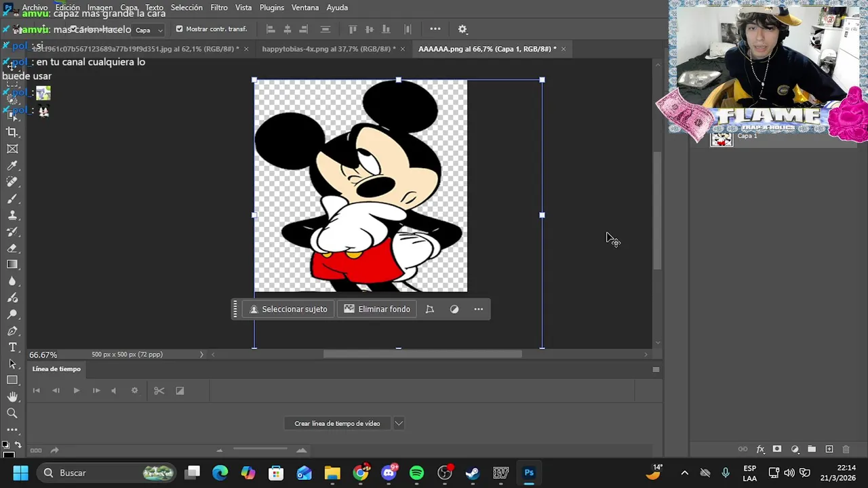The image size is (868, 488).
Task: Open the Capa auto-select dropdown
Action: click(x=149, y=30)
